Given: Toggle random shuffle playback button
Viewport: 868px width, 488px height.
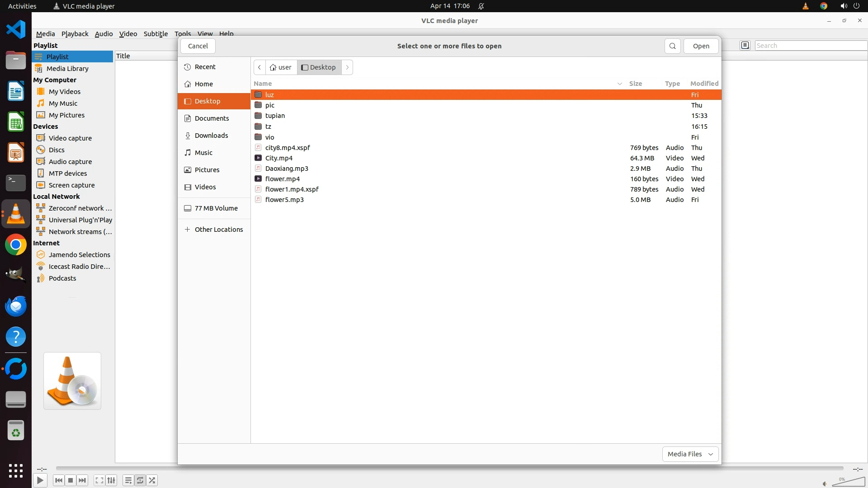Looking at the screenshot, I should [x=152, y=480].
